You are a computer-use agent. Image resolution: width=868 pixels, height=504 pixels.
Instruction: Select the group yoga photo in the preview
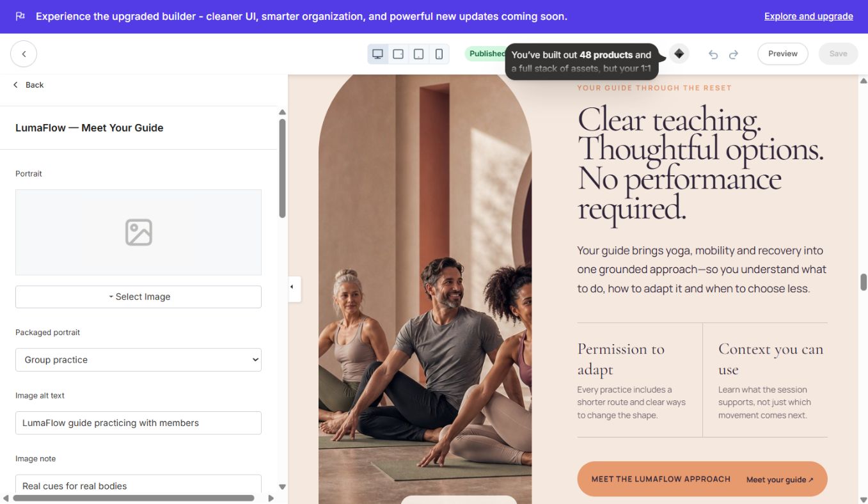[x=425, y=289]
